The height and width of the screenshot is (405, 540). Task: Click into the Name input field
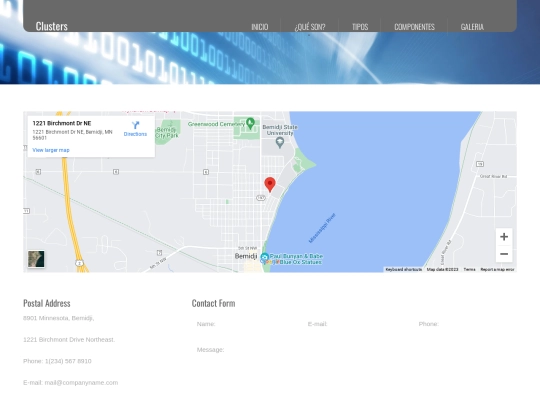coord(245,324)
